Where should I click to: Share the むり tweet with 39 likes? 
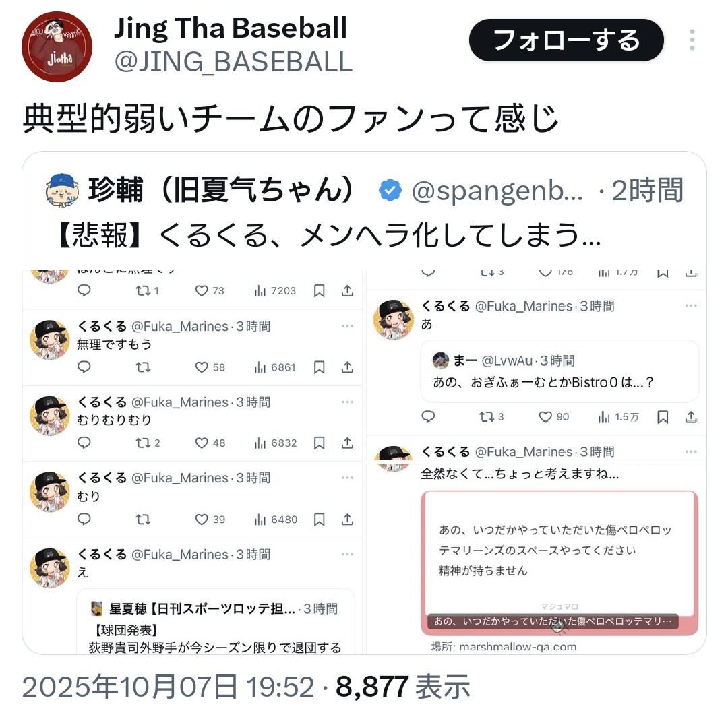(x=347, y=520)
